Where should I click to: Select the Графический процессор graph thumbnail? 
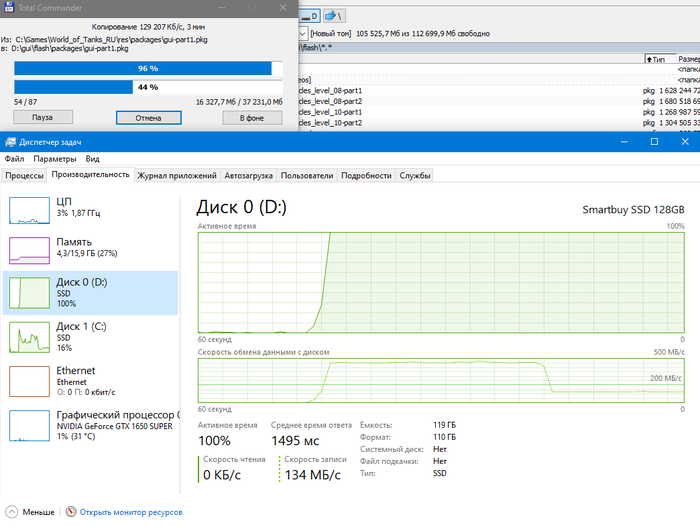click(x=90, y=422)
